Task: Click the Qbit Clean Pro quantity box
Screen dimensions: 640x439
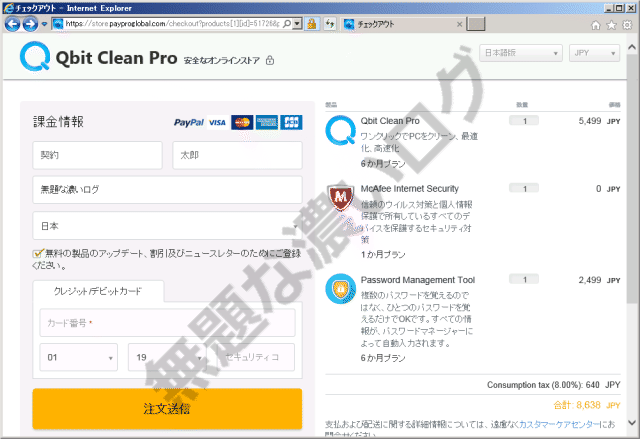Action: [x=524, y=121]
